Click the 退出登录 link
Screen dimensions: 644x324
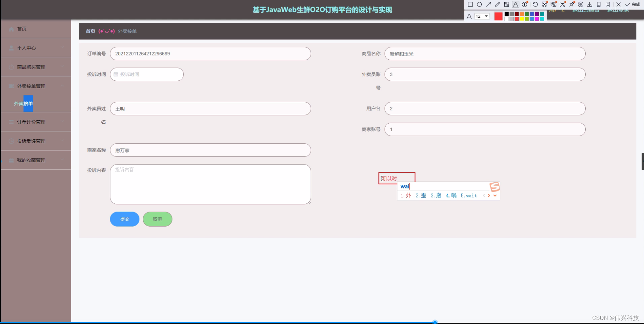pos(618,10)
